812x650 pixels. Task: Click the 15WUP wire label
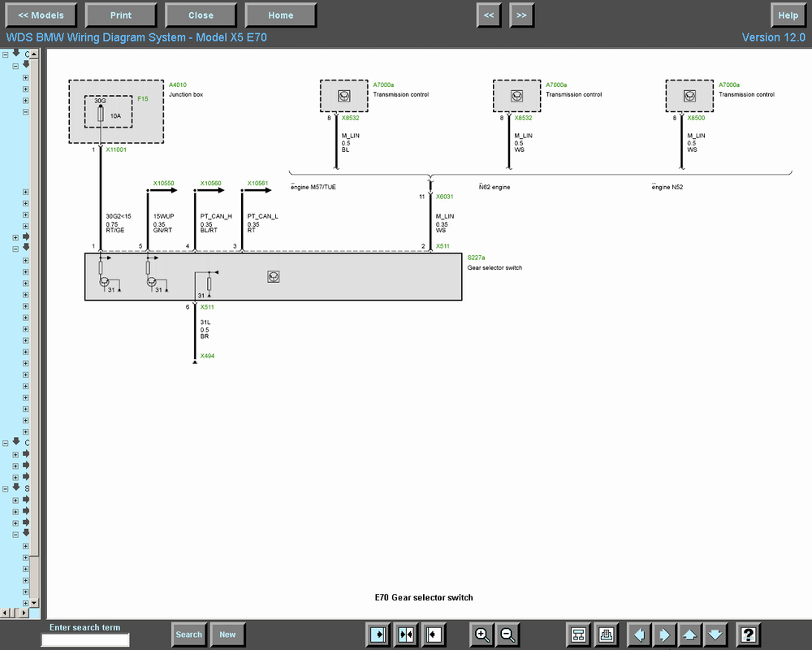click(164, 216)
